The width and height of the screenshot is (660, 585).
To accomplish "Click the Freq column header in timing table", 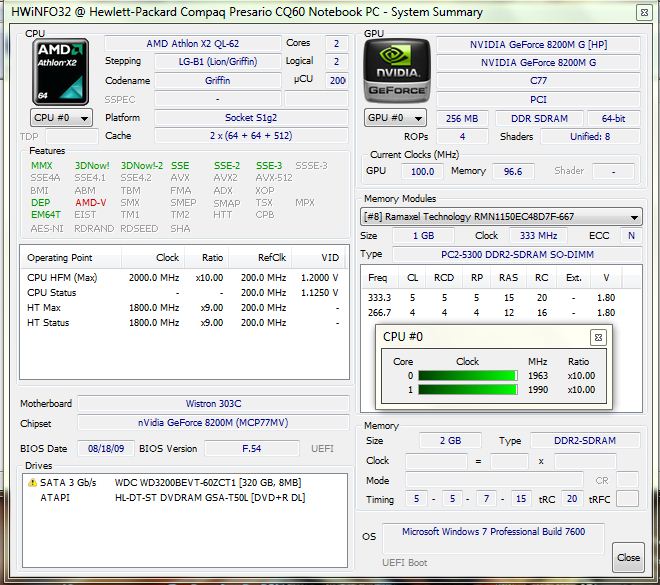I will [x=378, y=278].
